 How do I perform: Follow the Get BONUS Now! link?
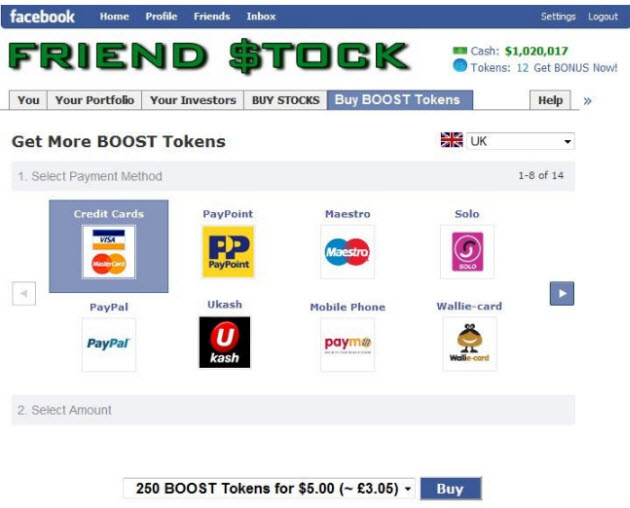[575, 68]
